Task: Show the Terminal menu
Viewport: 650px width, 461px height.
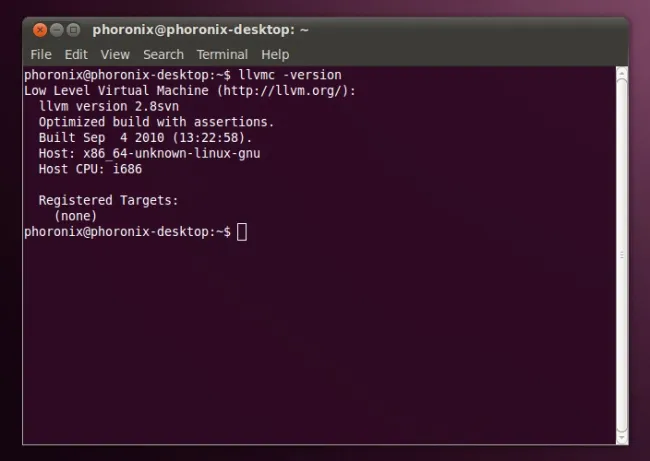Action: [222, 54]
